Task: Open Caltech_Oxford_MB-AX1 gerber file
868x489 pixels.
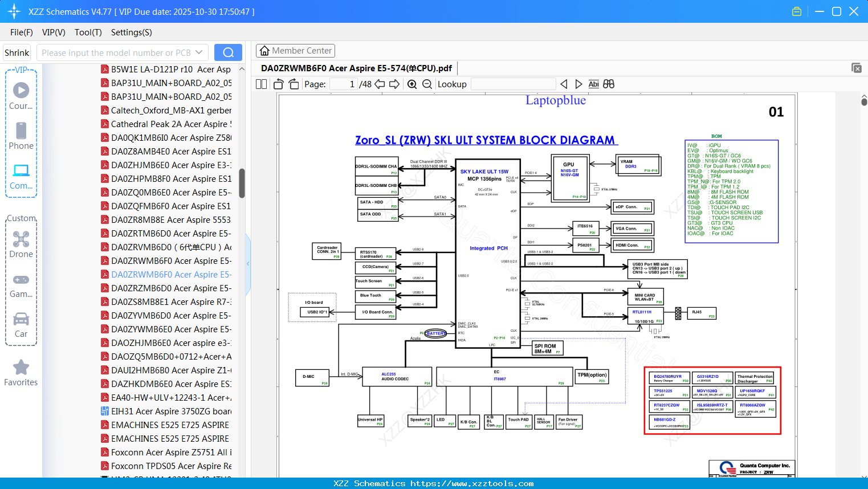Action: coord(166,111)
